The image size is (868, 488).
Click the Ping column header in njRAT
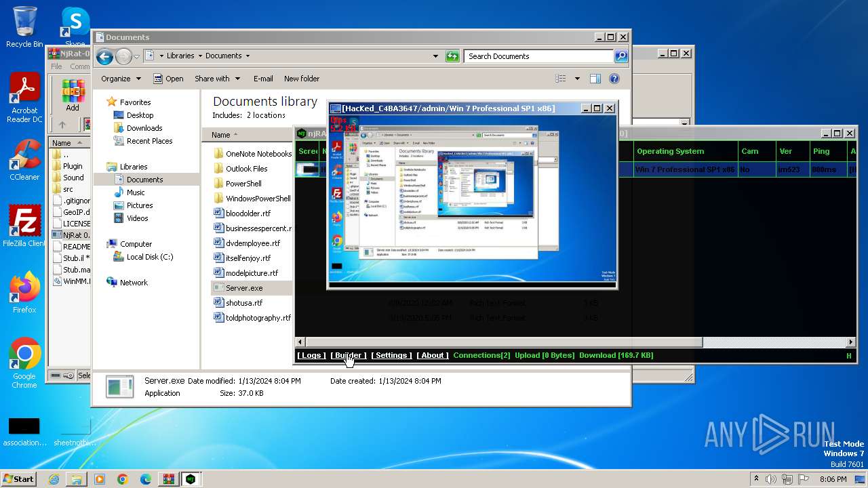click(x=821, y=151)
